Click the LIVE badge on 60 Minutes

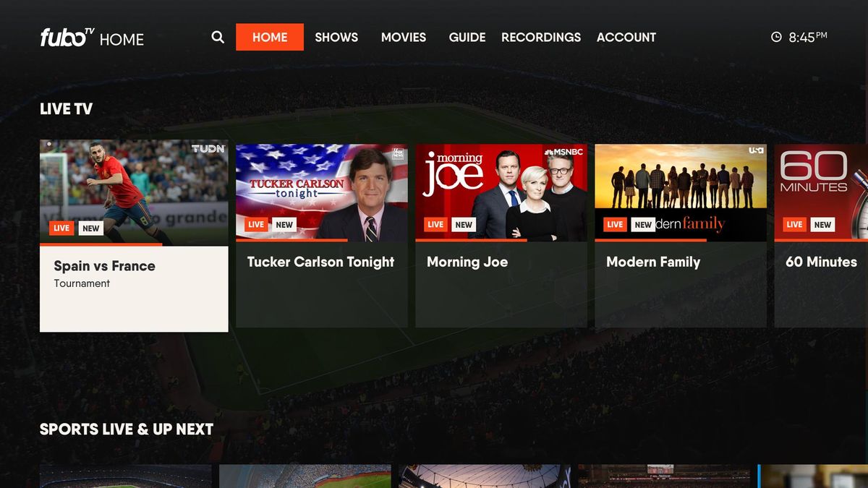pyautogui.click(x=794, y=225)
